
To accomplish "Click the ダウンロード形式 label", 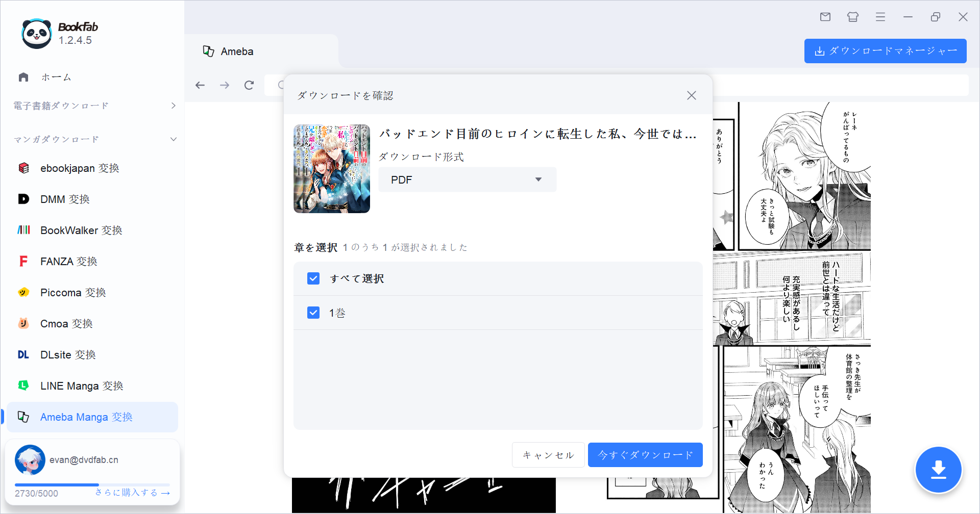I will click(x=421, y=157).
